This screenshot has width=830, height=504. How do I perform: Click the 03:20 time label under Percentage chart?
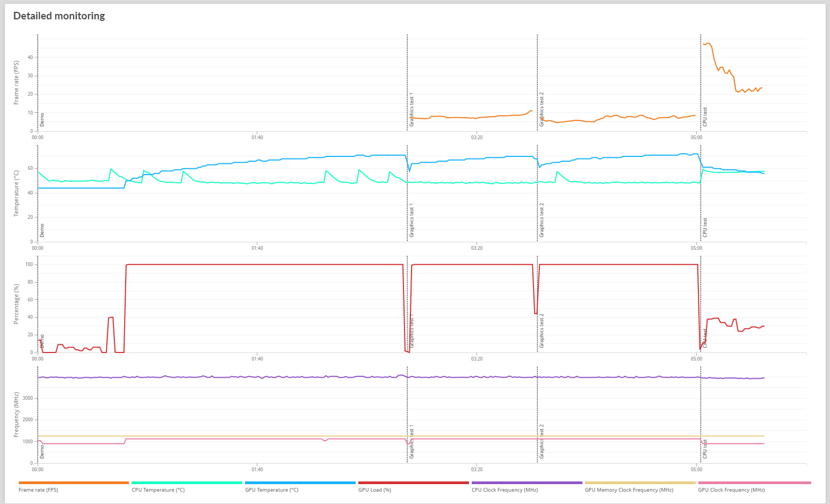click(x=477, y=359)
